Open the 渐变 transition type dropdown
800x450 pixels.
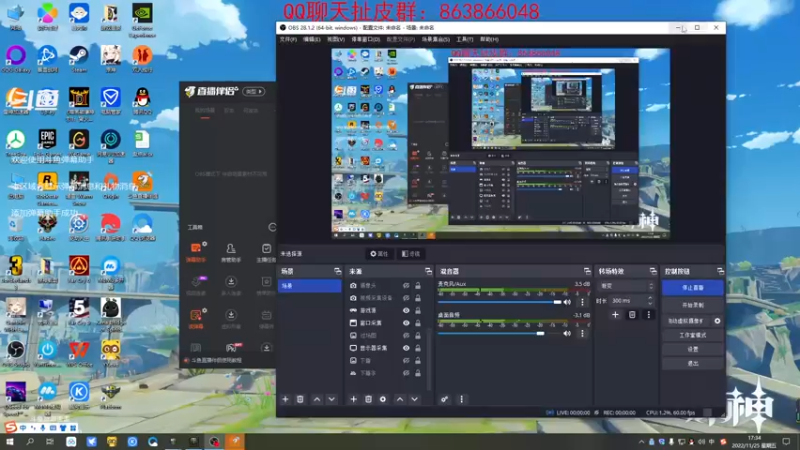(627, 286)
